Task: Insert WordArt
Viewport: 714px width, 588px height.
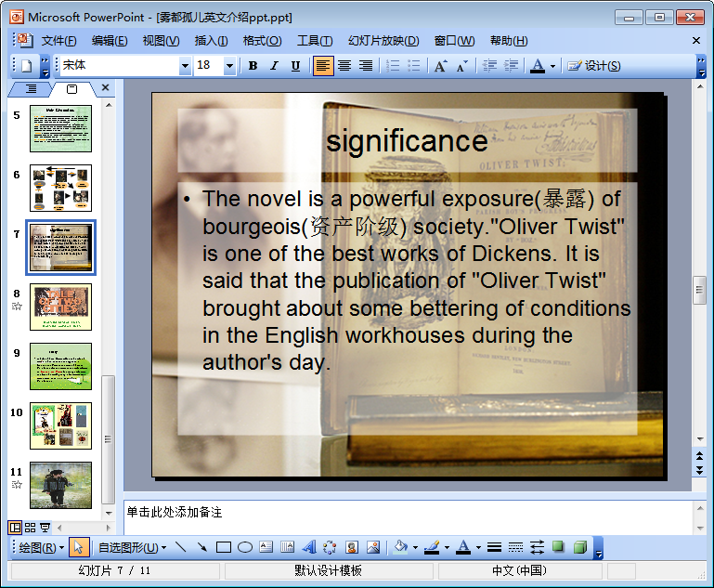Action: pyautogui.click(x=309, y=547)
